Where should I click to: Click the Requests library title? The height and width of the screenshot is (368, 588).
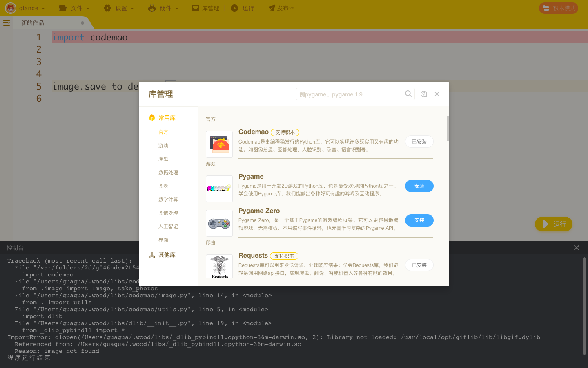[253, 256]
